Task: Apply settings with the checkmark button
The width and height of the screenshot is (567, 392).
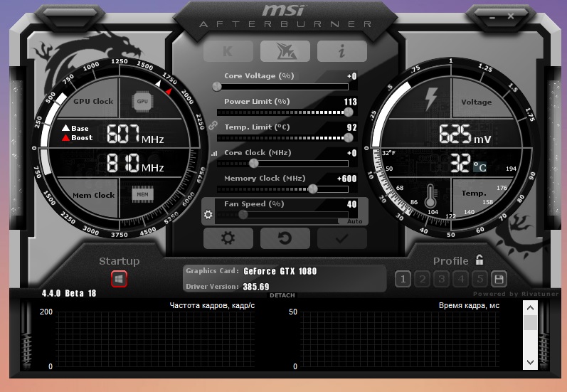Action: [342, 238]
